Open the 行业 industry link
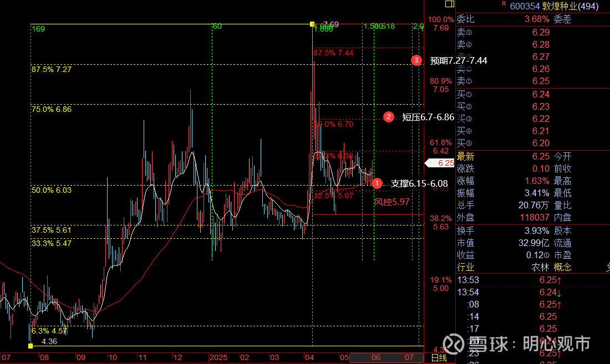 465,267
